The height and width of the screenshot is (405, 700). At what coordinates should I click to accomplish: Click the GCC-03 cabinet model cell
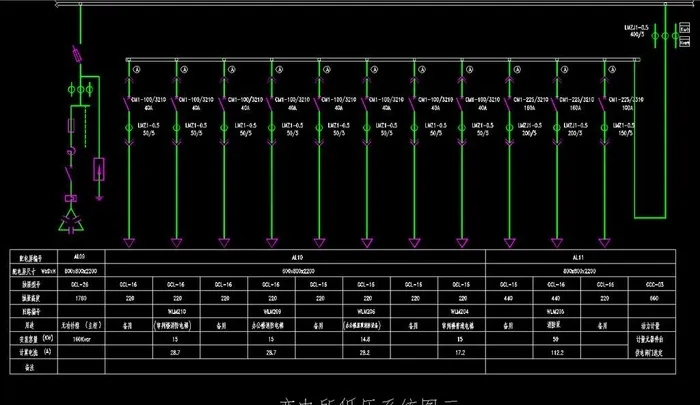click(x=654, y=284)
